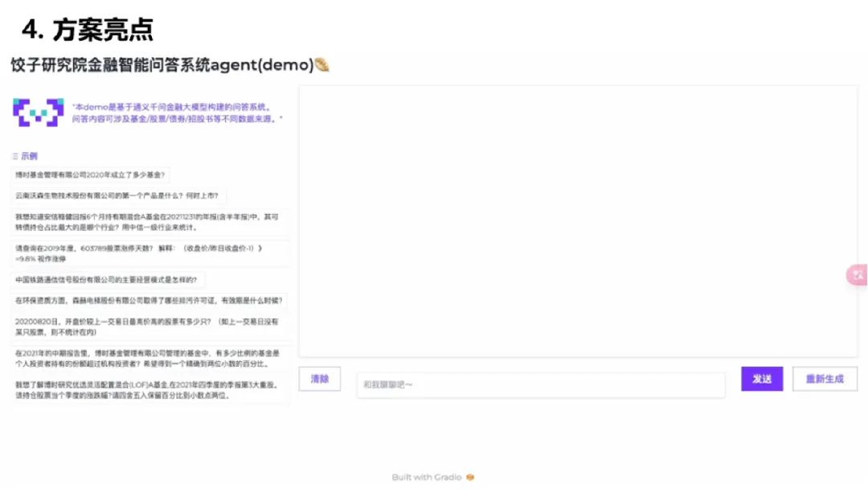This screenshot has width=868, height=489.
Task: Click the purple robot logo icon
Action: (x=39, y=113)
